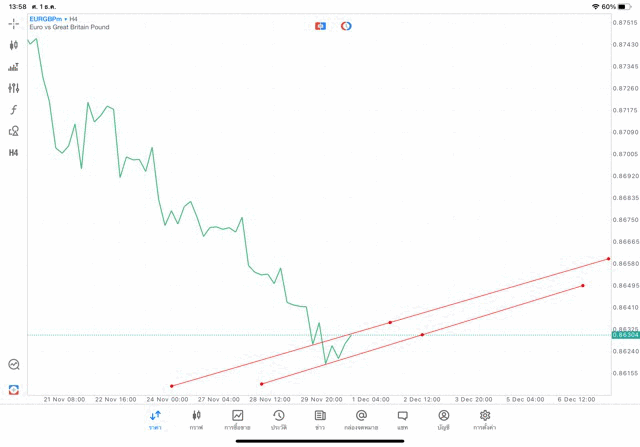Open the การตั้งค่า (Settings) tab
This screenshot has height=447, width=640.
coord(485,420)
